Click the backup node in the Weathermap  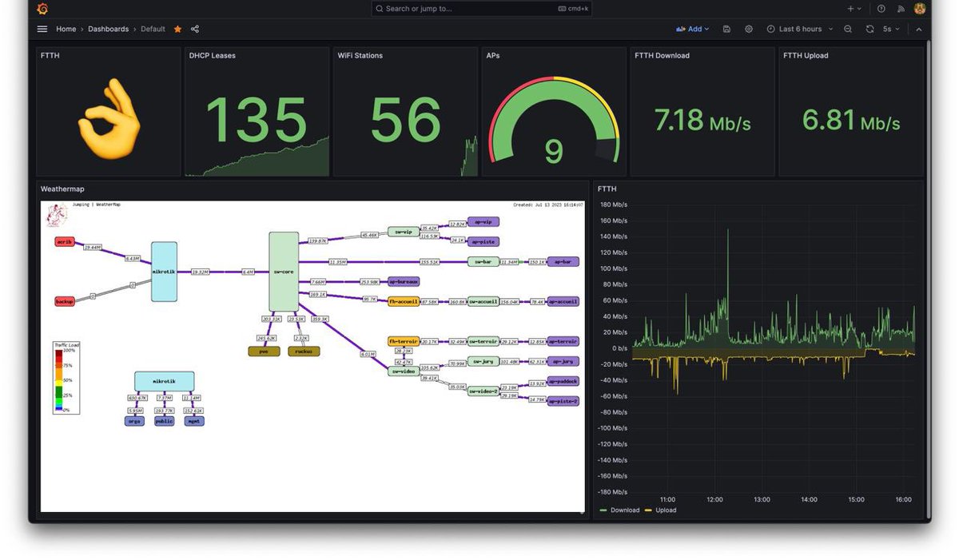pyautogui.click(x=65, y=301)
